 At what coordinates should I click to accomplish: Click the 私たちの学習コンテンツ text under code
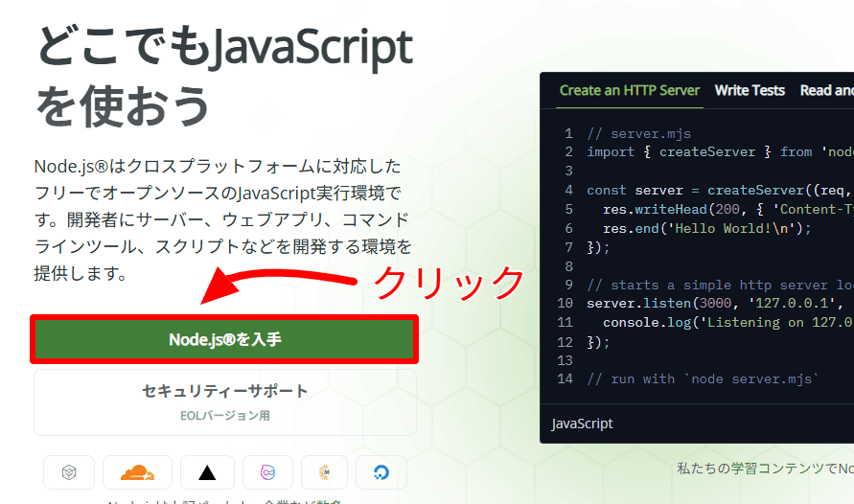(x=764, y=469)
